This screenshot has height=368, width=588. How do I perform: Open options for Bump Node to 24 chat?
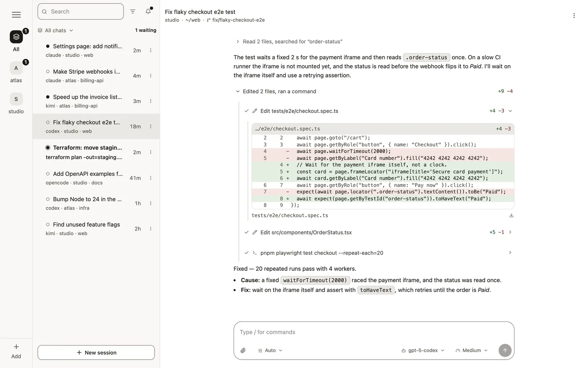click(151, 203)
